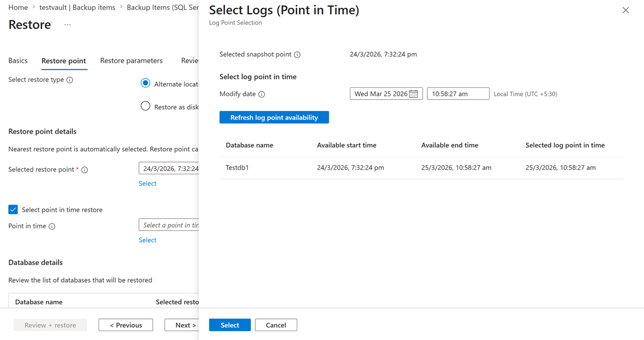Confirm with the blue Select button
The width and height of the screenshot is (644, 340).
click(x=230, y=325)
